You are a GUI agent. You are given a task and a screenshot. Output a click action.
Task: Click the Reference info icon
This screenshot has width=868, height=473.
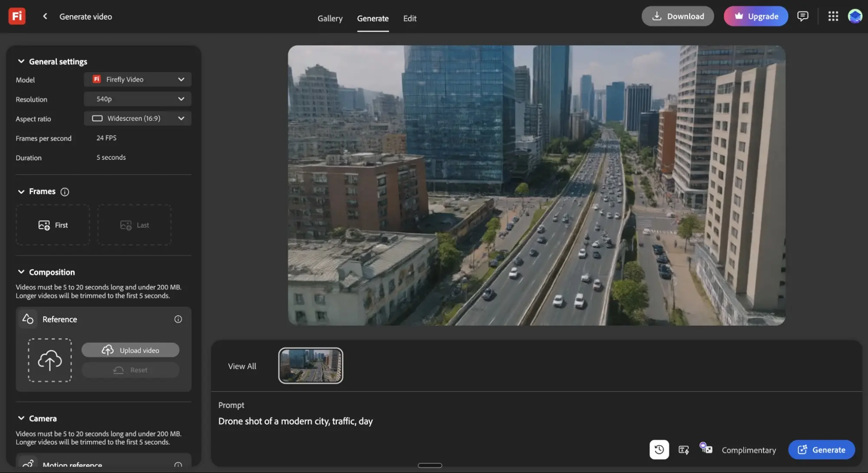click(178, 319)
